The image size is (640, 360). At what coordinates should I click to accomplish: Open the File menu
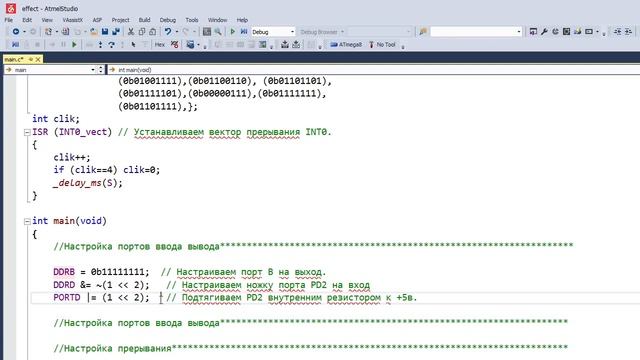click(9, 20)
